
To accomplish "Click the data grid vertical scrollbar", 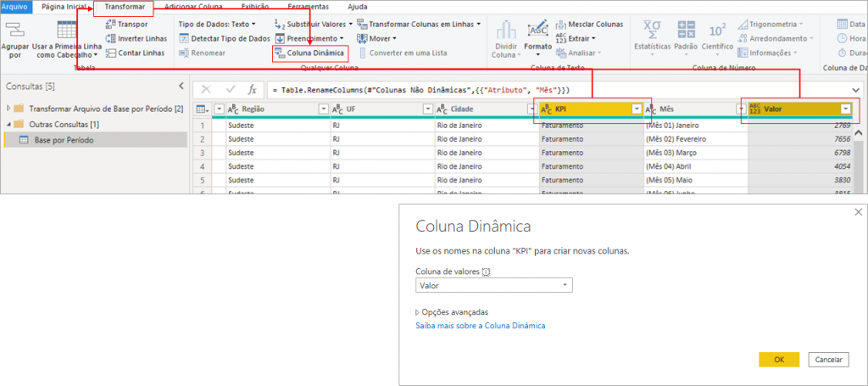I will [x=858, y=160].
